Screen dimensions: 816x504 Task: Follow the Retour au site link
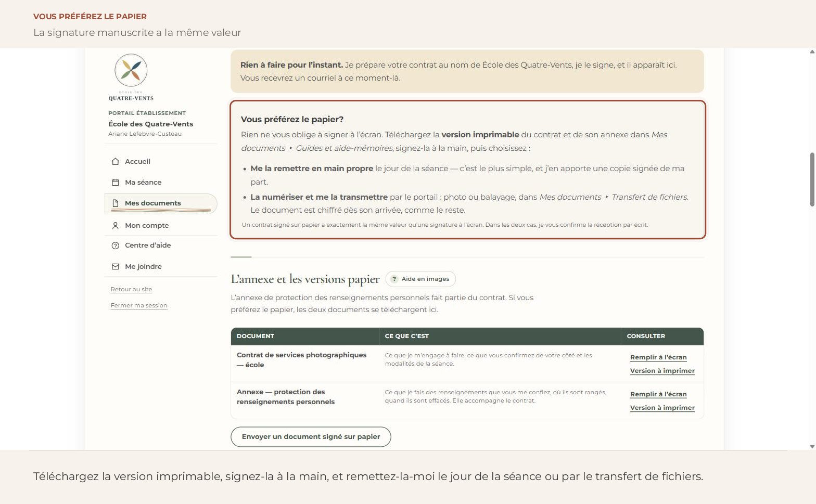click(x=131, y=290)
